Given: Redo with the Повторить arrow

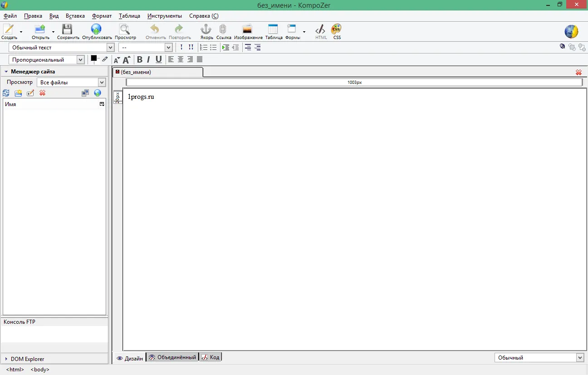Looking at the screenshot, I should [x=179, y=29].
